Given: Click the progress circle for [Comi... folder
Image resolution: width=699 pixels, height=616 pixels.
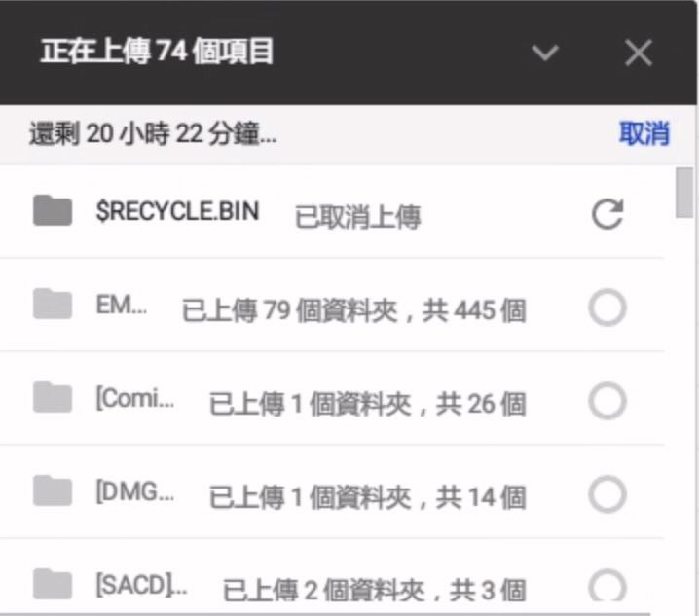Looking at the screenshot, I should click(607, 402).
